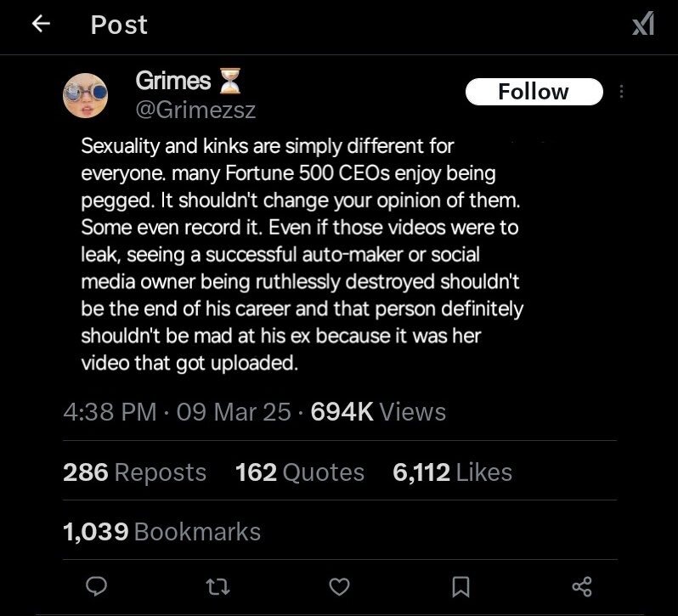This screenshot has height=616, width=678.
Task: Open the 1,039 Bookmarks count
Action: (x=161, y=532)
